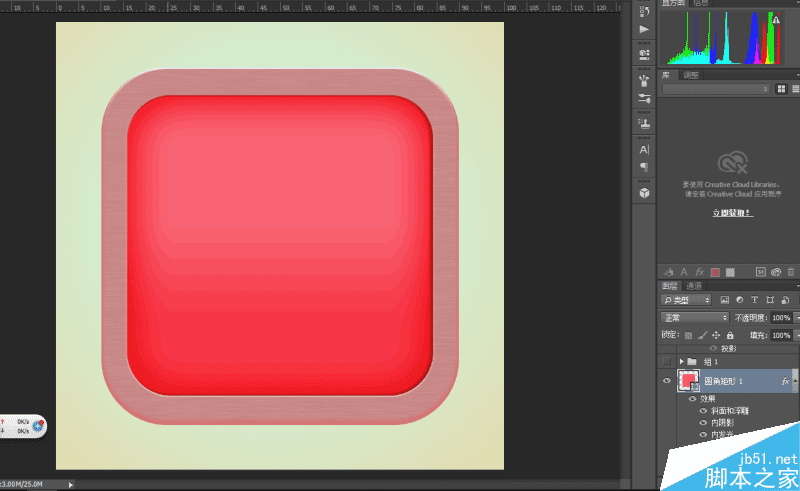Toggle lock all padlock icon
800x491 pixels.
click(x=730, y=335)
